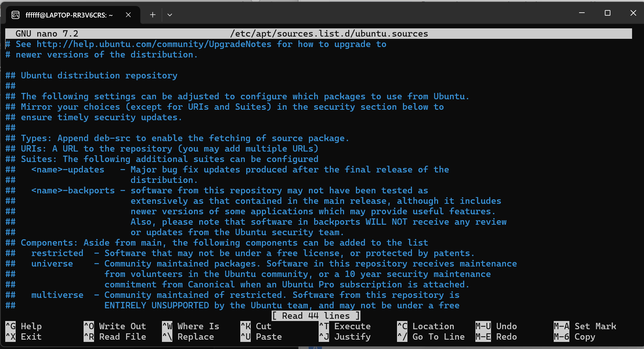This screenshot has height=349, width=644.
Task: Expand the new tab profile dropdown chevron
Action: coord(170,15)
